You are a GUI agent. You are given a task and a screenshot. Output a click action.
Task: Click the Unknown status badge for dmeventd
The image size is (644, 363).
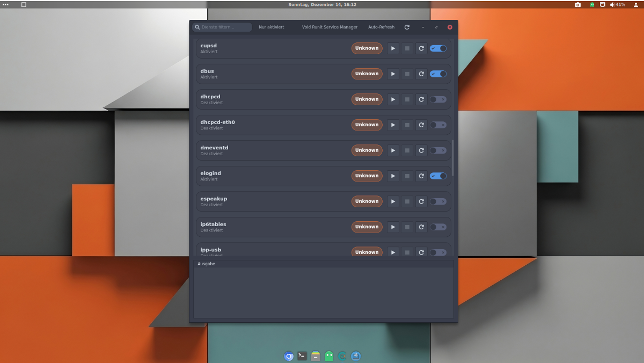(367, 150)
